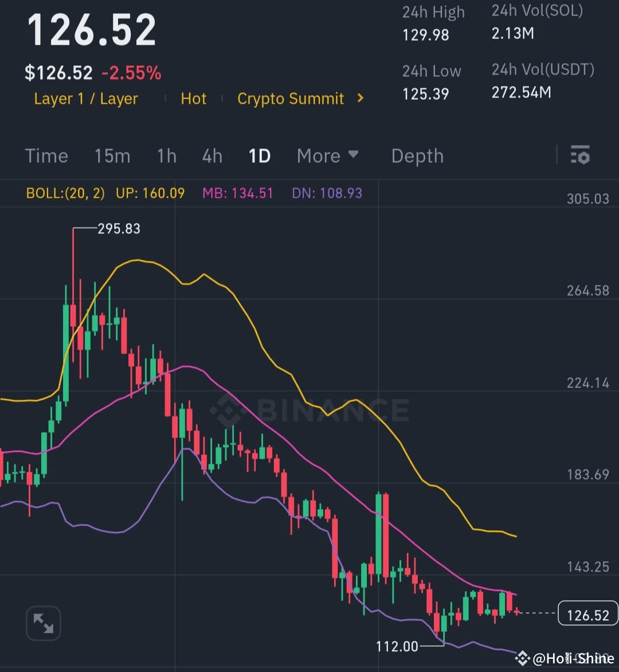Tap the Hot category link
This screenshot has height=672, width=619.
[193, 98]
